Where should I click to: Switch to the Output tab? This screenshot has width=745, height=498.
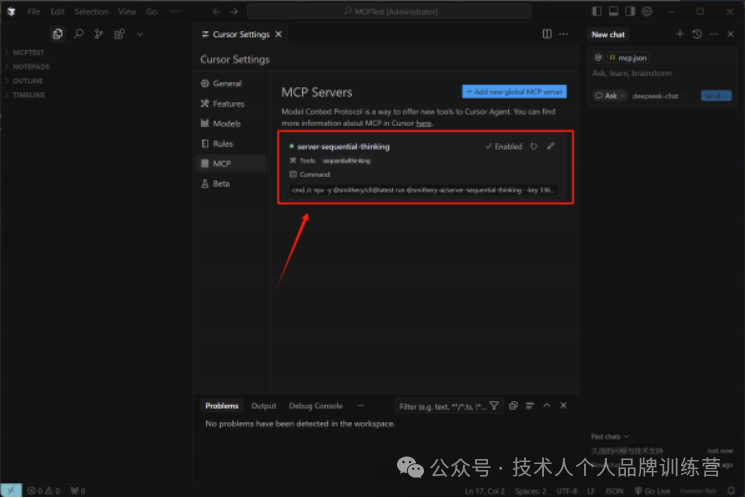click(264, 406)
